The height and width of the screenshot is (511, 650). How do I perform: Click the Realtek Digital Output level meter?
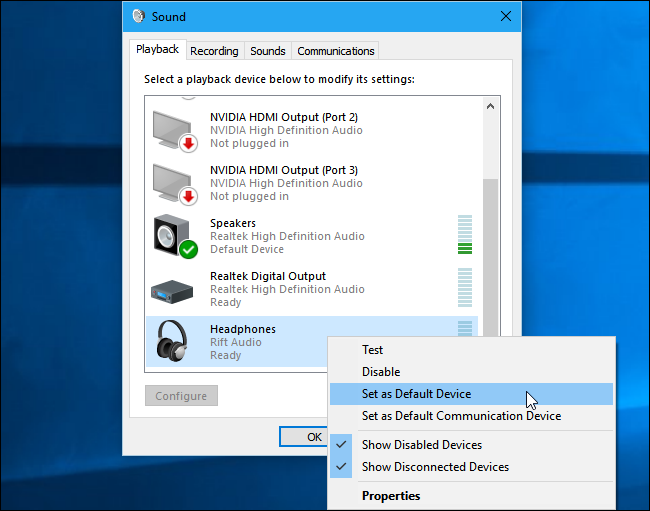[x=464, y=288]
